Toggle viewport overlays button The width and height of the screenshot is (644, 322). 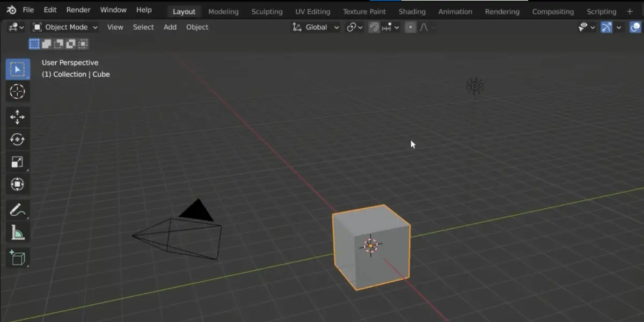(x=635, y=27)
